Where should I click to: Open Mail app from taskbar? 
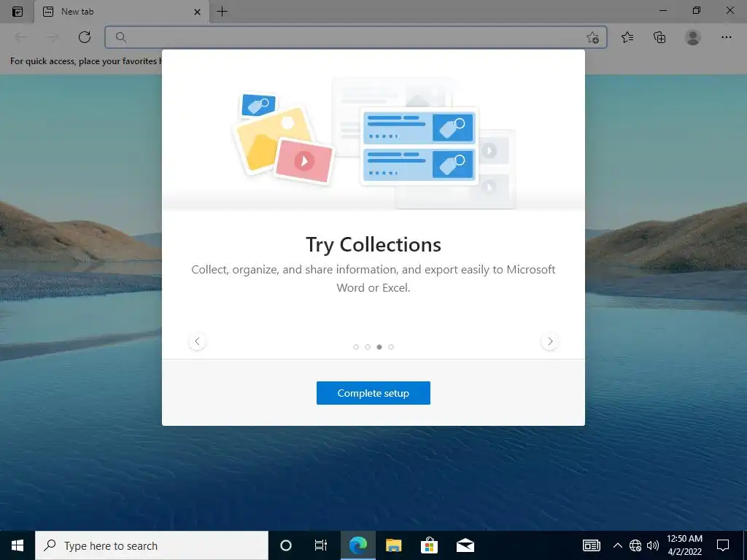465,545
